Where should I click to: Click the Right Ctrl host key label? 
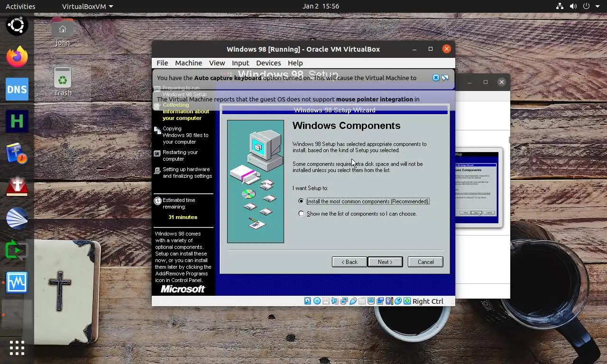(428, 301)
